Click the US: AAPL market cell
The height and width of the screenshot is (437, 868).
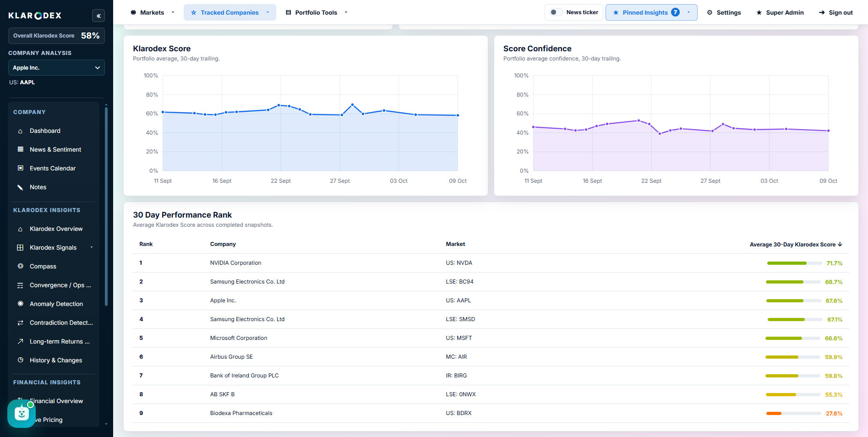pos(459,300)
